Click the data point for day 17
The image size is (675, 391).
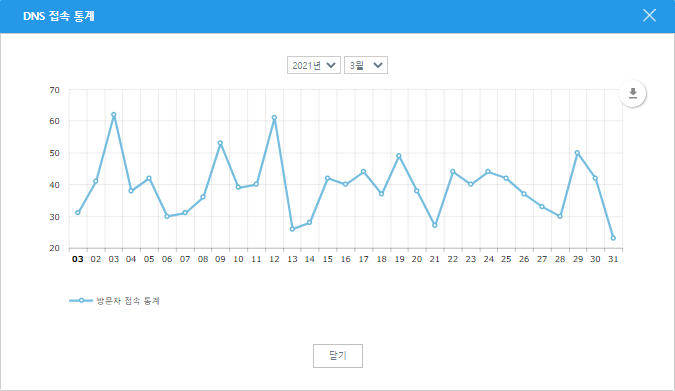(363, 171)
